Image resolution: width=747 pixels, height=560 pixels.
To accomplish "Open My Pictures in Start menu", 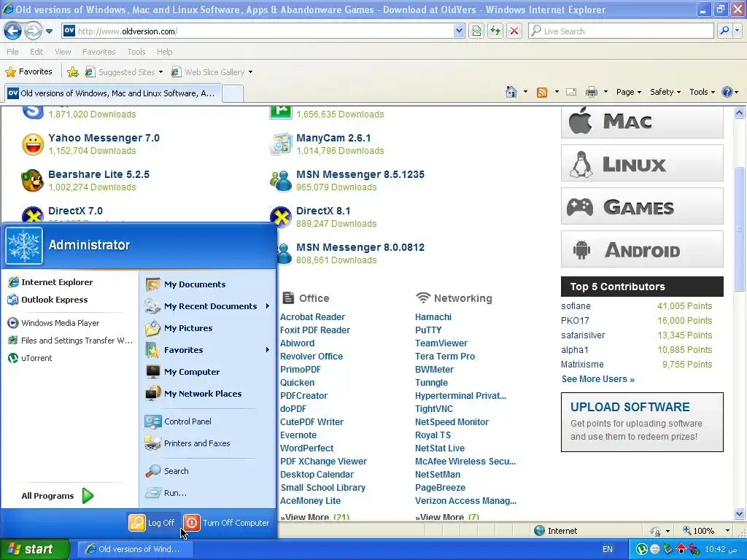I will (x=179, y=328).
